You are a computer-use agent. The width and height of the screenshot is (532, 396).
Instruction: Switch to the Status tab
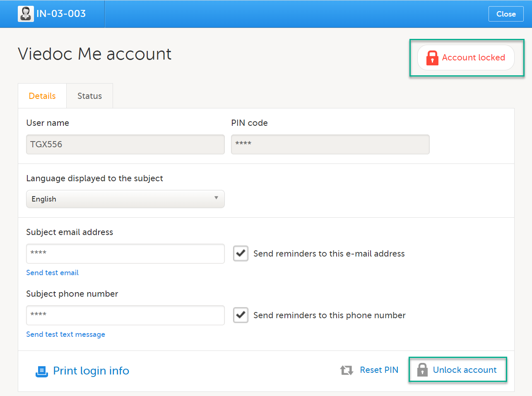[x=89, y=96]
